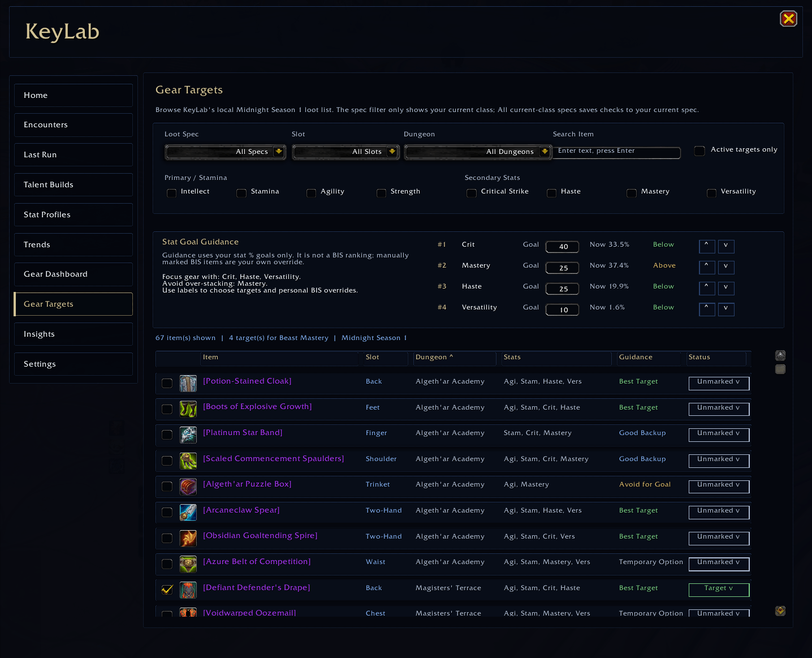Edit the Versatility goal value field
The width and height of the screenshot is (812, 658).
point(562,309)
